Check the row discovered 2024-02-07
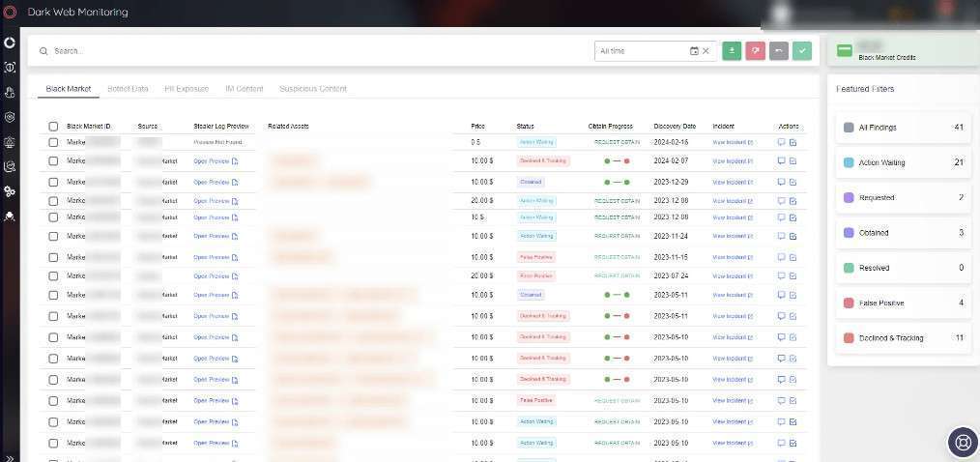980x462 pixels. pos(53,160)
